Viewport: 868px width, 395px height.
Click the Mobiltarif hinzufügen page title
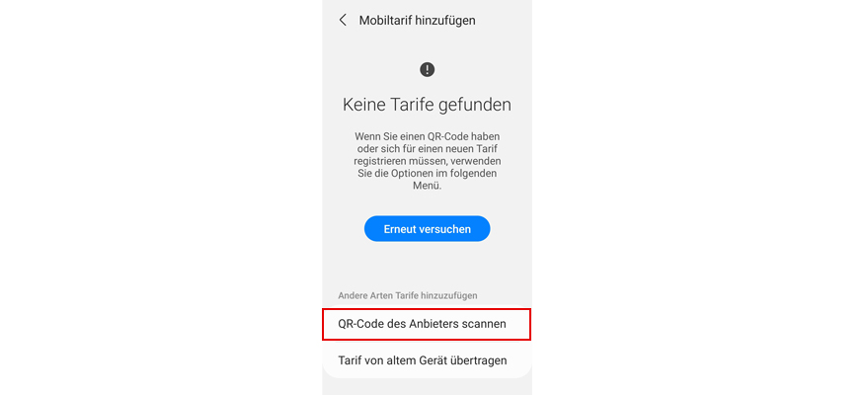point(417,21)
